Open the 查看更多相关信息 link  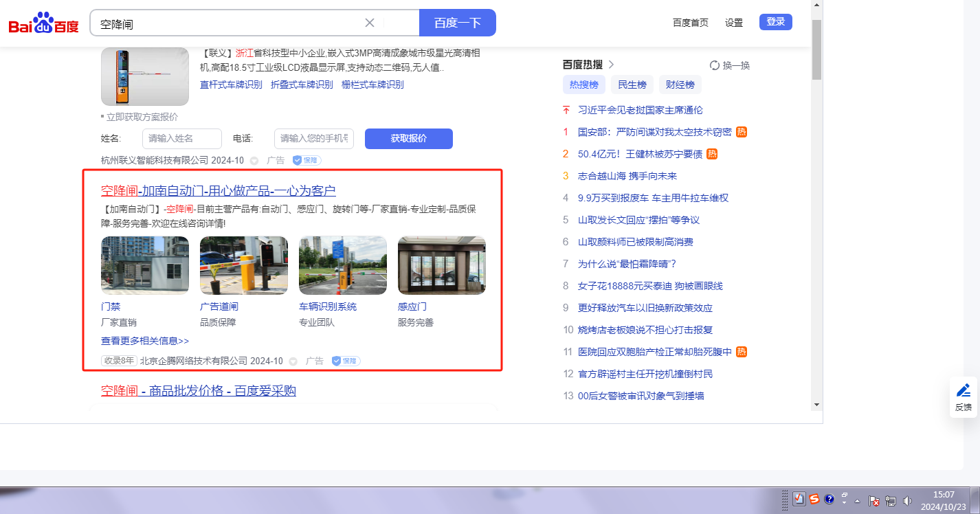coord(145,341)
